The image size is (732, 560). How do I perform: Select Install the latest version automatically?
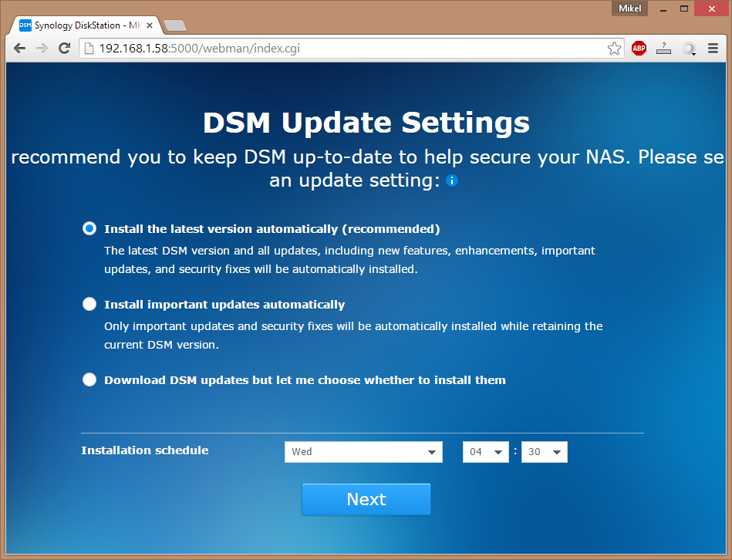[89, 228]
